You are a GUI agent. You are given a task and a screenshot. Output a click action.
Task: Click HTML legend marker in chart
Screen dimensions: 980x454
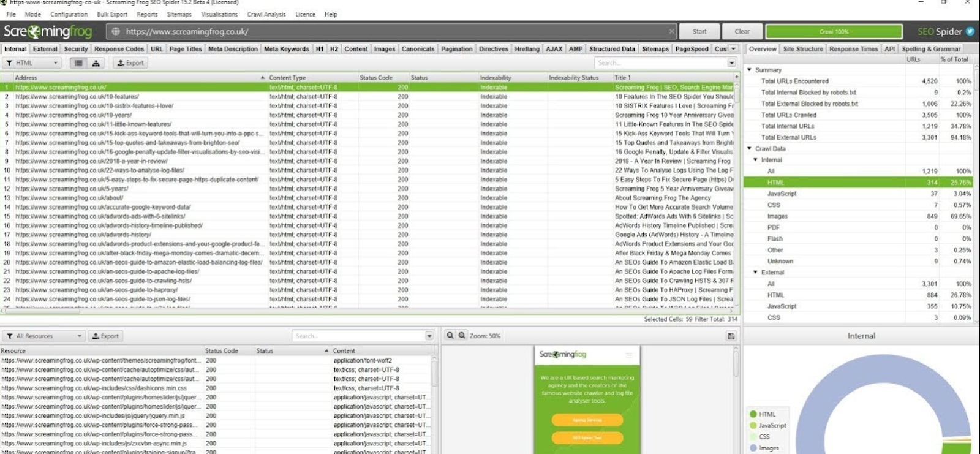(x=753, y=414)
